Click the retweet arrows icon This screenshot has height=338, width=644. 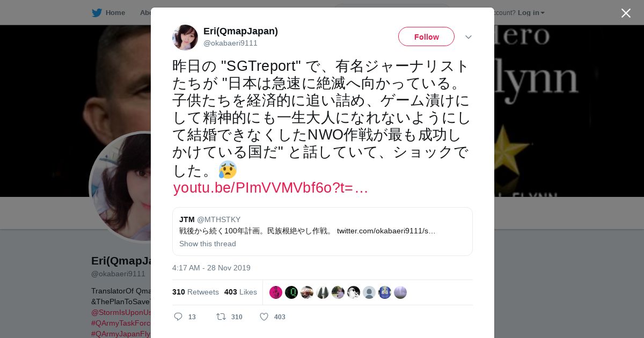click(221, 317)
